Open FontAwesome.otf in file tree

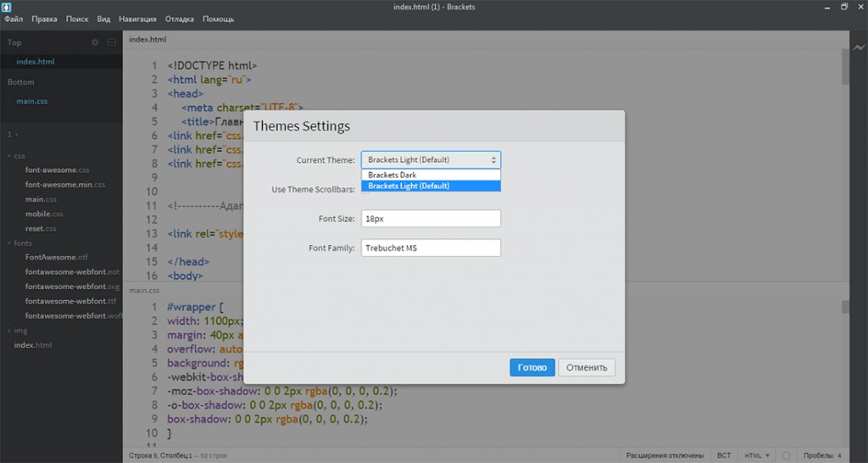[56, 257]
